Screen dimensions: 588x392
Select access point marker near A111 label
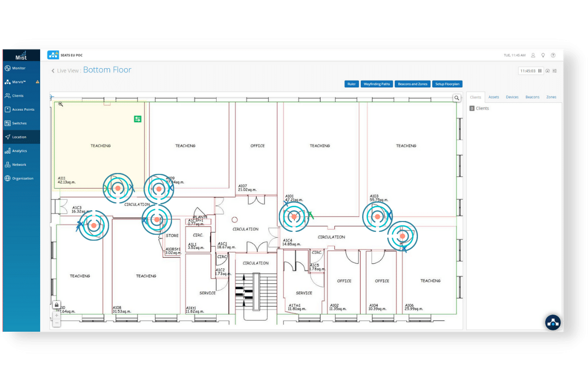(118, 188)
